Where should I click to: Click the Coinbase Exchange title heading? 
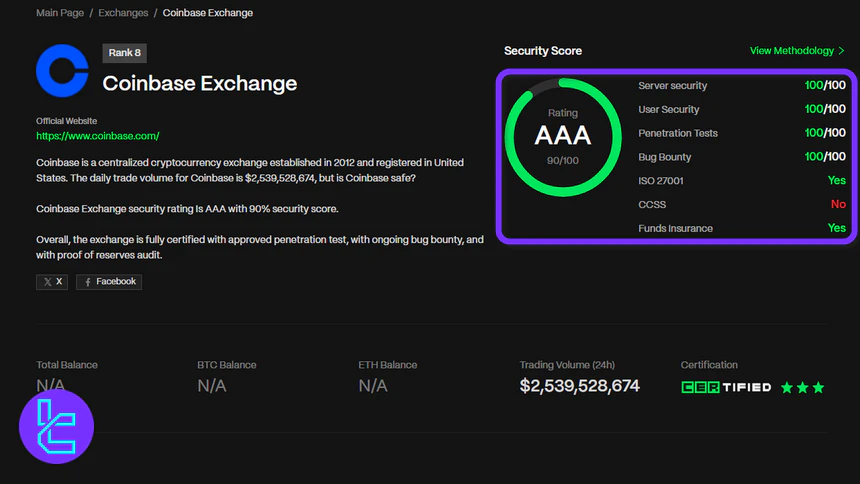click(200, 83)
